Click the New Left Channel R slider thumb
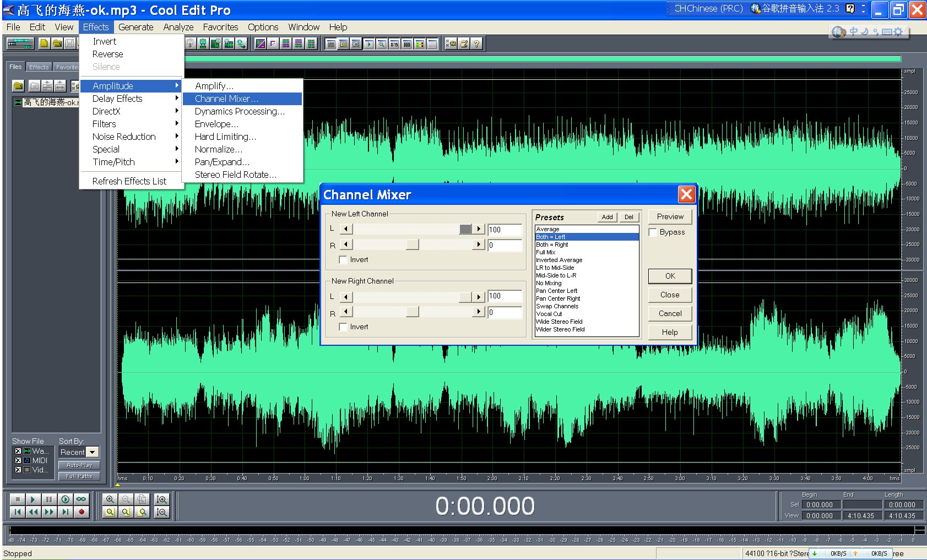 click(413, 244)
